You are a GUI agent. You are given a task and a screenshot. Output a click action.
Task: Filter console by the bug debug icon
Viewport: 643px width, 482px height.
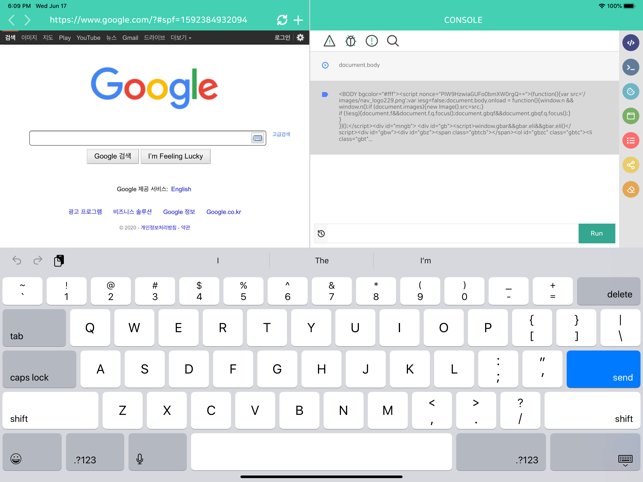(x=351, y=41)
